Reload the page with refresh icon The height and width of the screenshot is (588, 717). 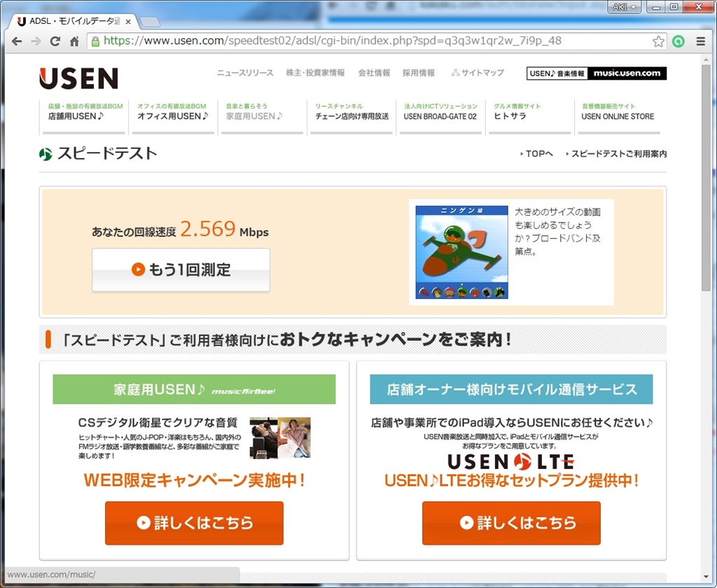tap(55, 41)
